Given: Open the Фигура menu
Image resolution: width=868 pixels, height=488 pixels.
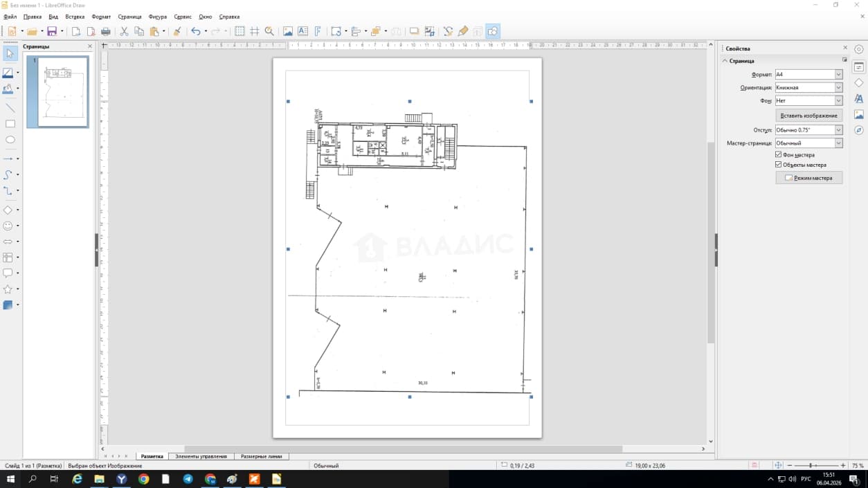Looking at the screenshot, I should 158,17.
